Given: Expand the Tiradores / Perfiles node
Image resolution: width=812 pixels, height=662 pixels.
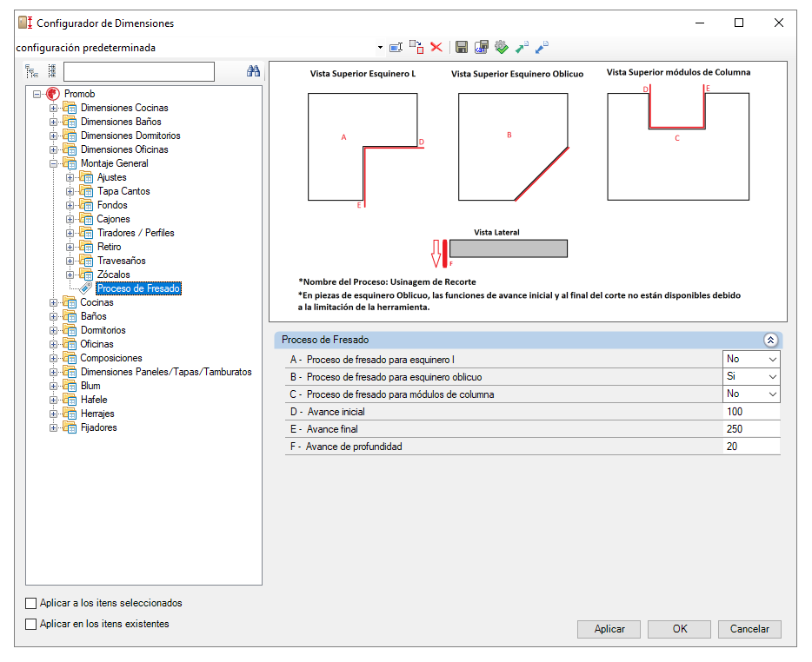Looking at the screenshot, I should [70, 233].
